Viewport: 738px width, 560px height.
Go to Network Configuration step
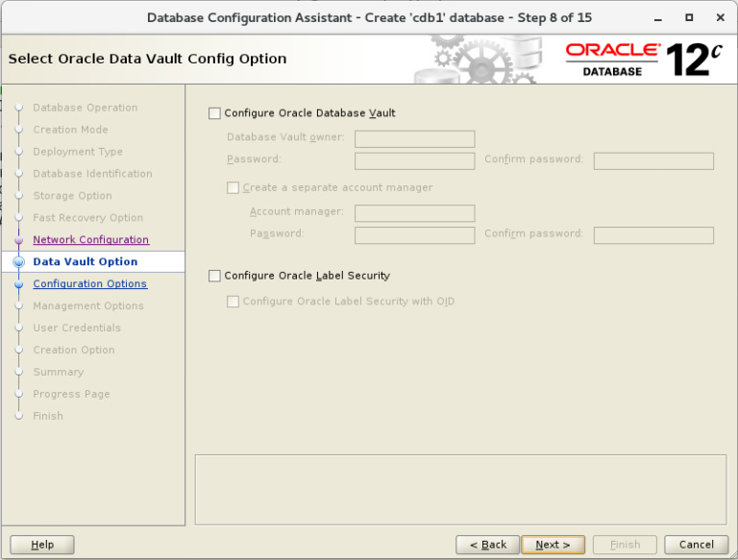pyautogui.click(x=91, y=239)
